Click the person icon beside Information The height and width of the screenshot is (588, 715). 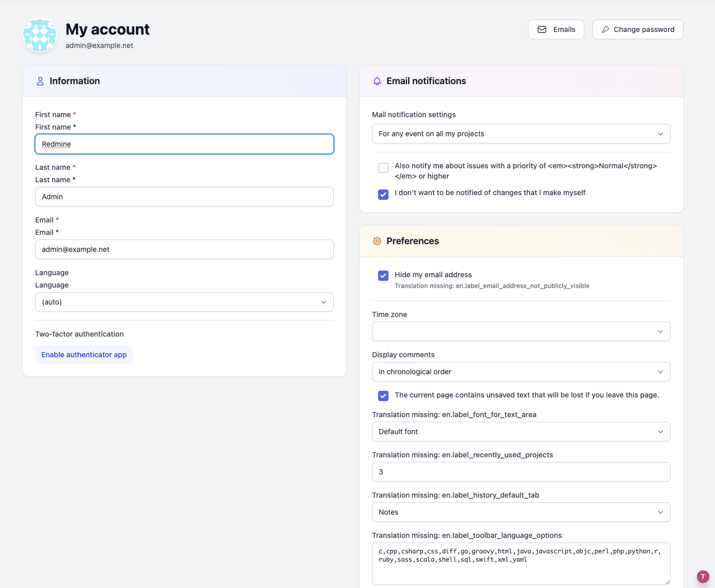(40, 81)
